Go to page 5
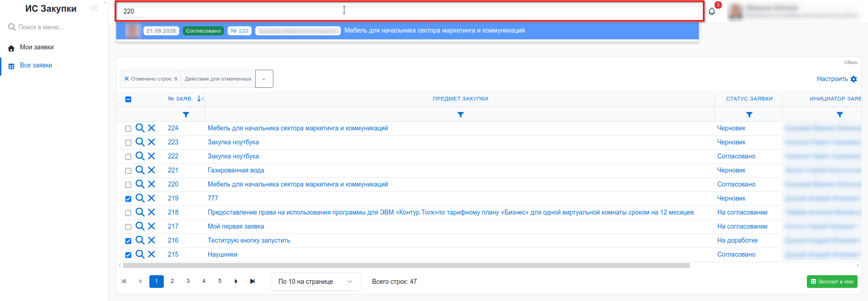 [220, 282]
